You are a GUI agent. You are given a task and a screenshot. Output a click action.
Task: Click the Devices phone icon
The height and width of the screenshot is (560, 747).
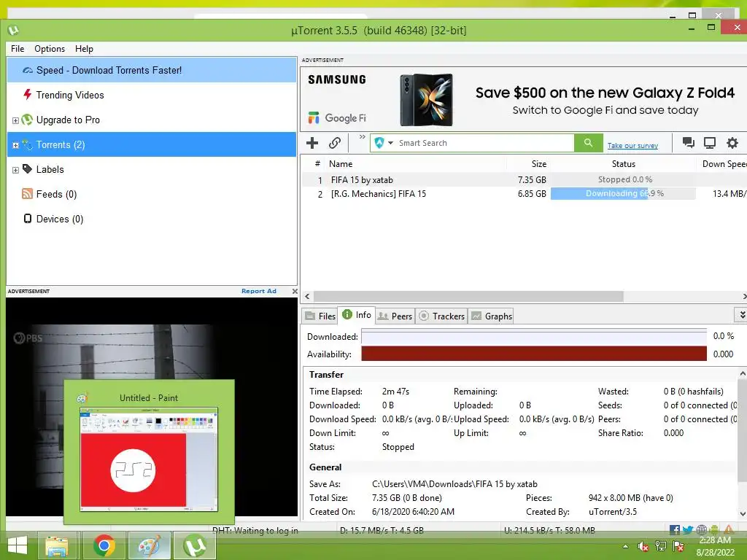tap(28, 219)
